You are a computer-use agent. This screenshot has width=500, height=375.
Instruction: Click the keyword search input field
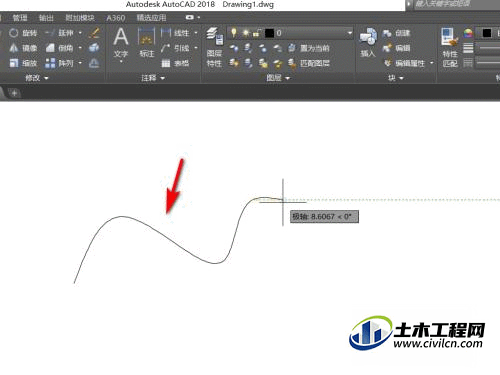point(456,4)
